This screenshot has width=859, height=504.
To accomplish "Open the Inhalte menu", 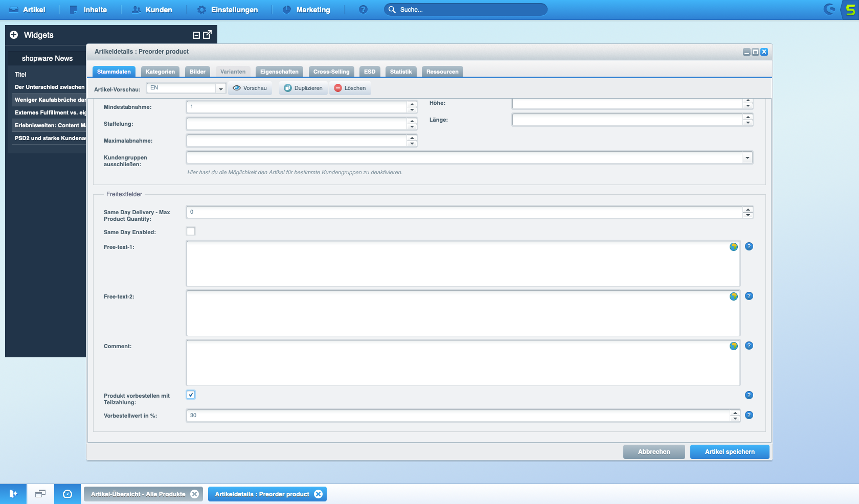I will click(88, 10).
